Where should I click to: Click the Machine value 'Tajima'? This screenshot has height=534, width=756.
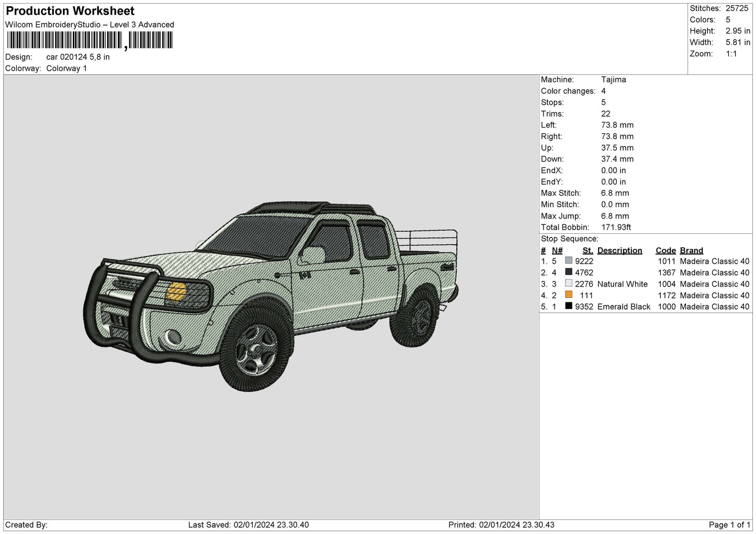tap(613, 79)
